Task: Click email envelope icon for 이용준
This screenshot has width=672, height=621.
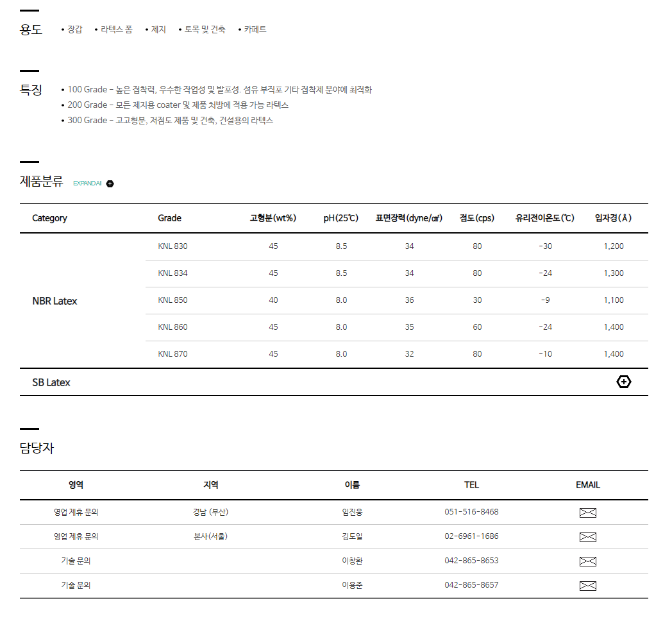Action: 587,586
